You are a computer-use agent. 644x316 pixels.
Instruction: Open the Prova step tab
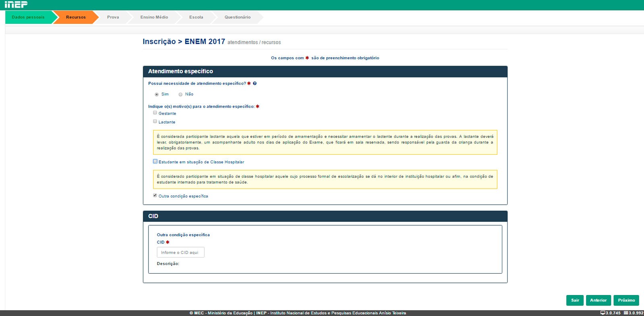click(x=113, y=17)
